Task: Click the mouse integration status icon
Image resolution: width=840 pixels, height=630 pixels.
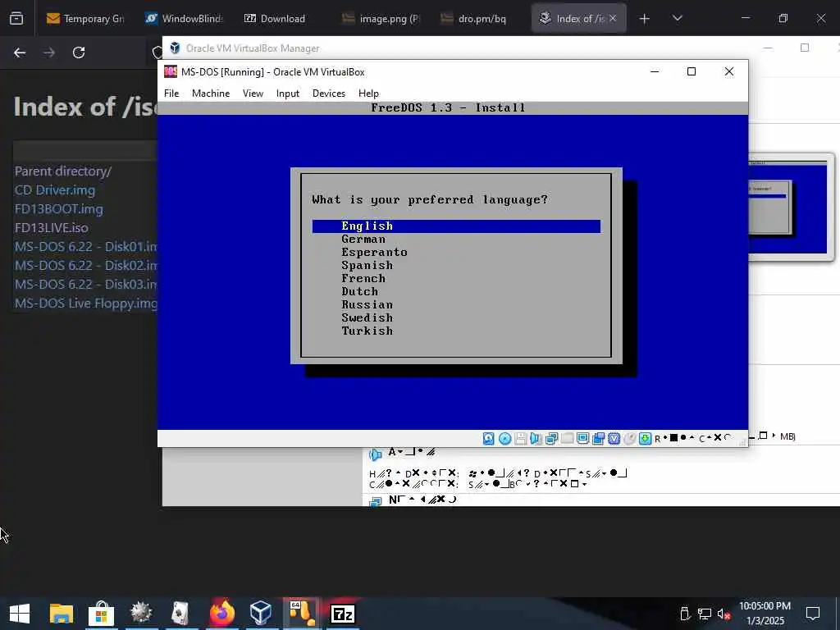Action: 630,439
